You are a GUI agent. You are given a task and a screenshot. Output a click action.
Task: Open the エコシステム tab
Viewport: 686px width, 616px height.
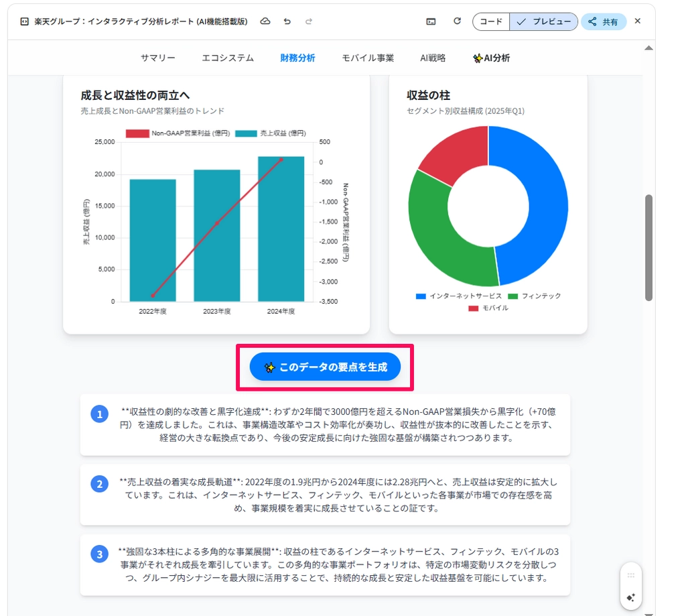(x=228, y=58)
